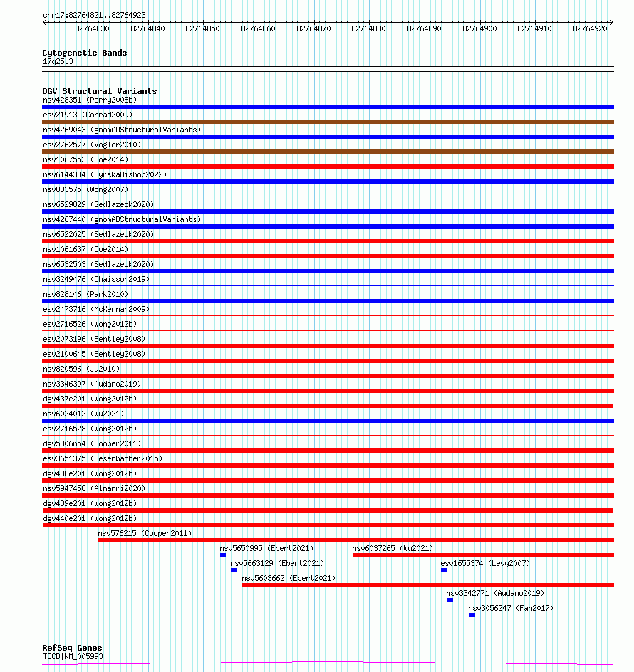The width and height of the screenshot is (634, 672).
Task: Select nsv4269043 (gnomADStructuralVariants) label
Action: click(122, 130)
